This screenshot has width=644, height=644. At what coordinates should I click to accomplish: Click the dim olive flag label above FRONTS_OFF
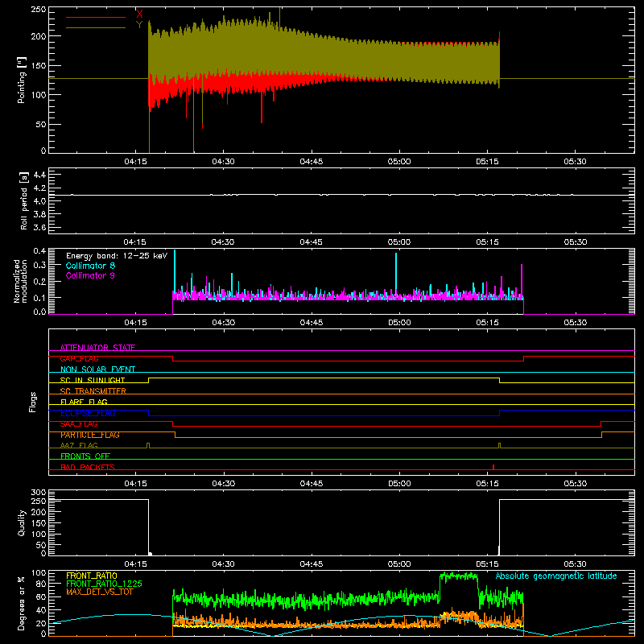[x=79, y=445]
